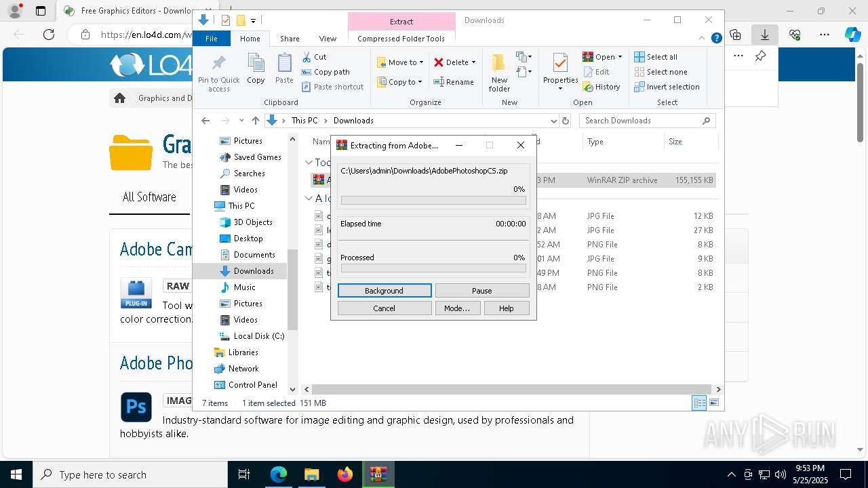Expand address bar history dropdown
The height and width of the screenshot is (488, 868).
point(553,121)
